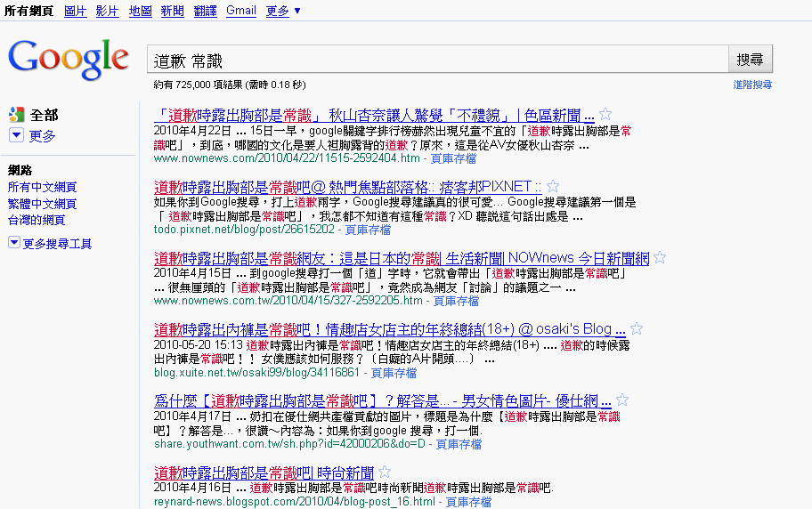Star the 時尚新聞 result
The width and height of the screenshot is (812, 509).
click(x=385, y=472)
